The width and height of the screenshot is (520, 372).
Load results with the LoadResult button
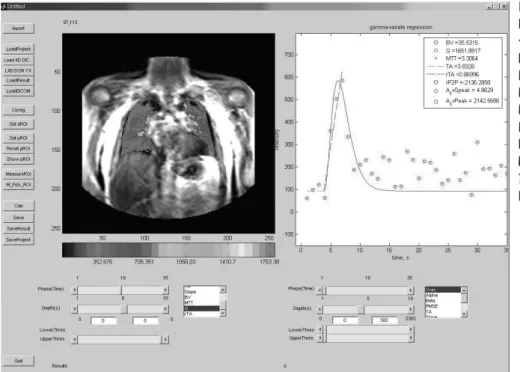[x=18, y=80]
